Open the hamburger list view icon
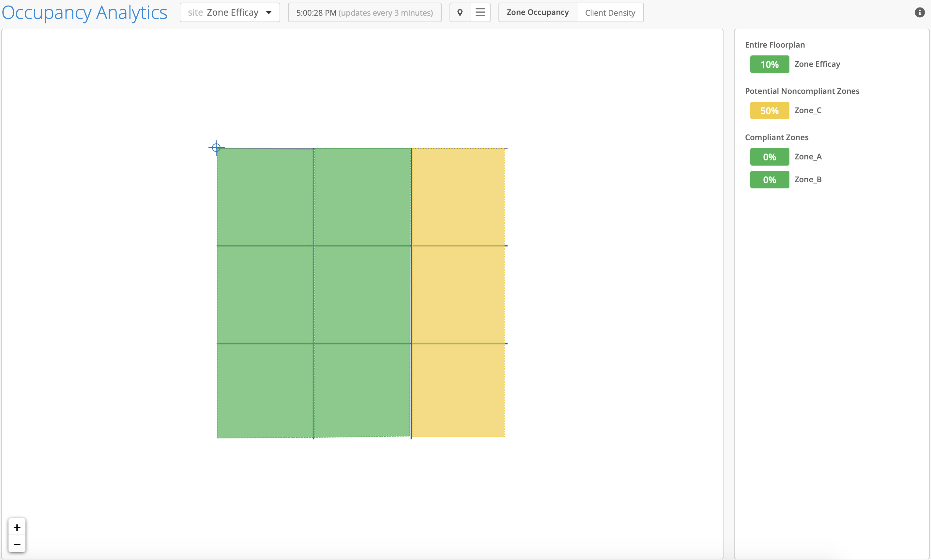The width and height of the screenshot is (931, 560). pyautogui.click(x=480, y=12)
